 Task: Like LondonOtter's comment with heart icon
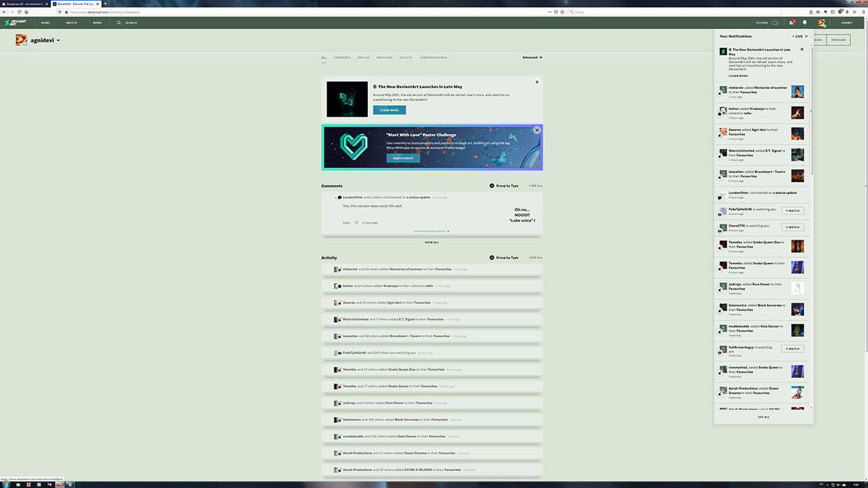click(x=357, y=223)
